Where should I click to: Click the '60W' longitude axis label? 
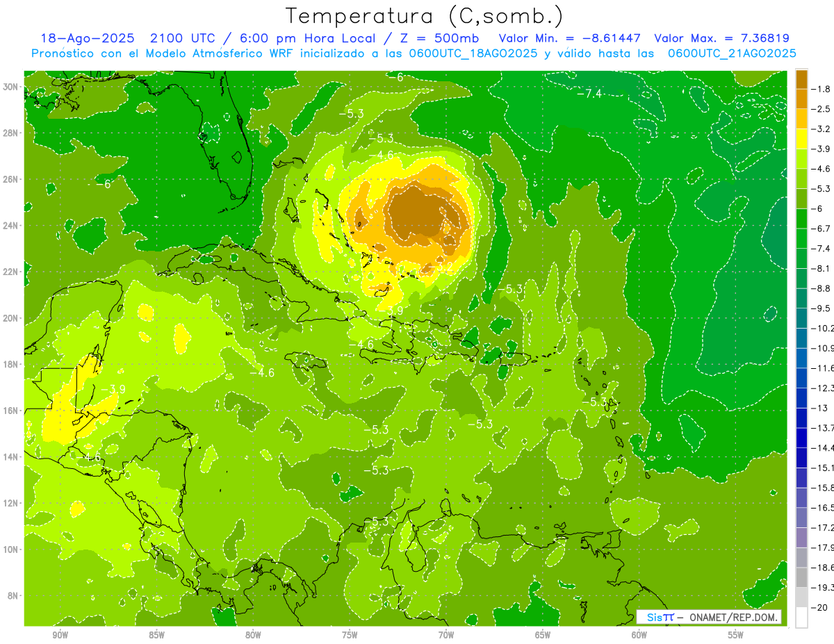[x=639, y=635]
